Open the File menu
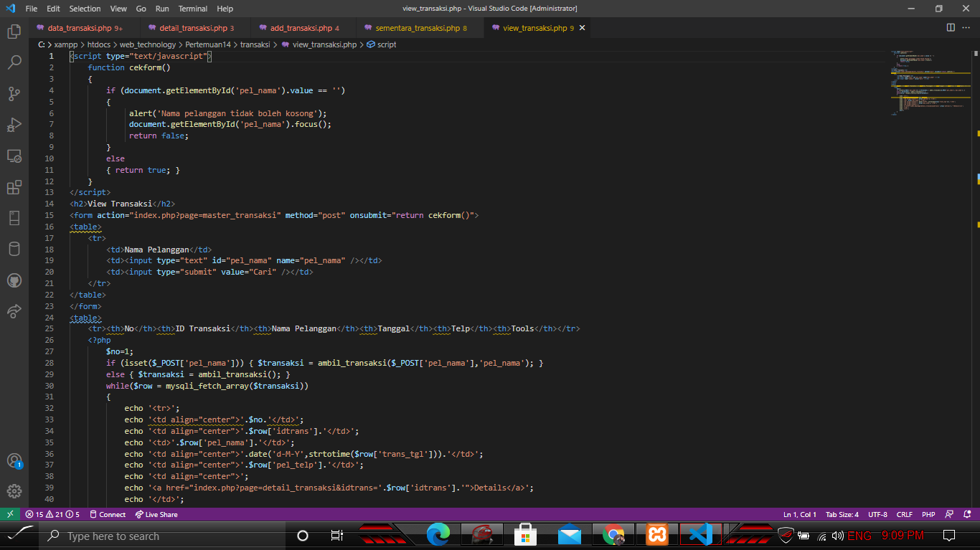This screenshot has height=550, width=980. pyautogui.click(x=32, y=9)
